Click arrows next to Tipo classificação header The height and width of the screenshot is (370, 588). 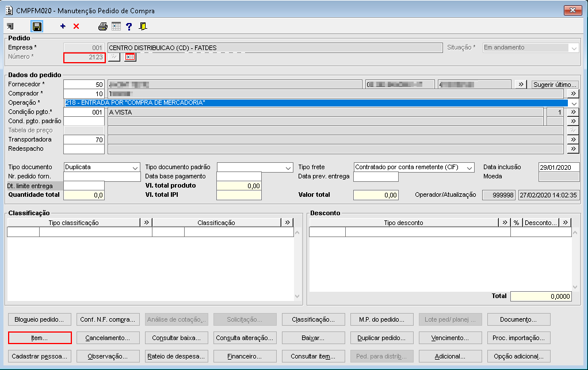(x=146, y=222)
